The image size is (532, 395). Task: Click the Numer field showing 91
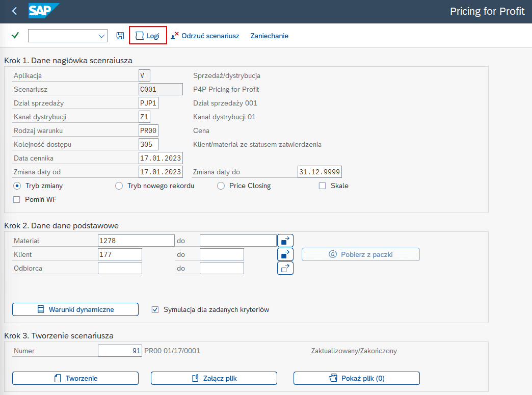(120, 351)
